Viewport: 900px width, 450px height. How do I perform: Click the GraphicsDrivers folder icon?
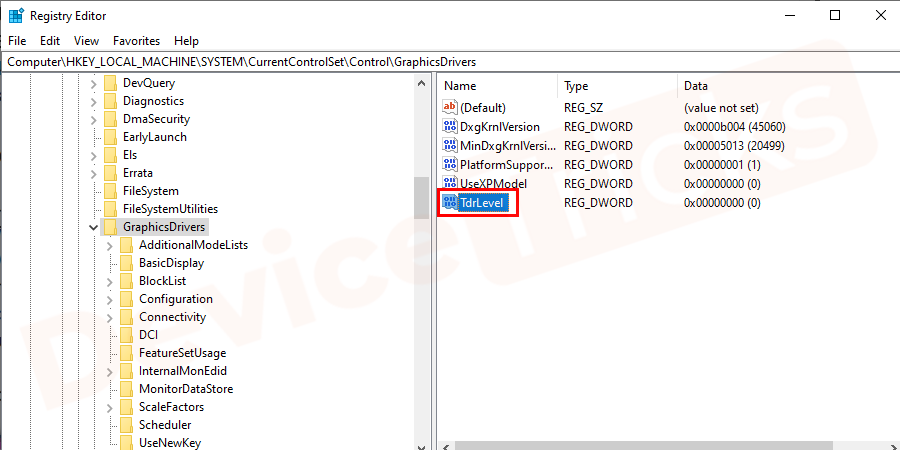tap(110, 227)
